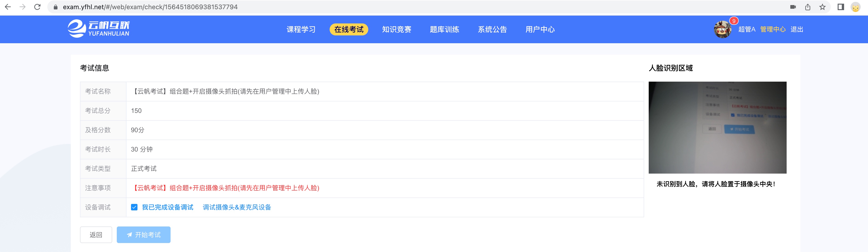
Task: Click the exam name value in 考试名称 row
Action: point(225,91)
